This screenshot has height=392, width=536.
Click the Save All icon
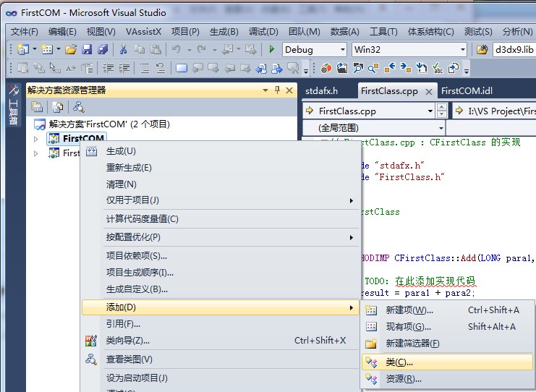(103, 50)
